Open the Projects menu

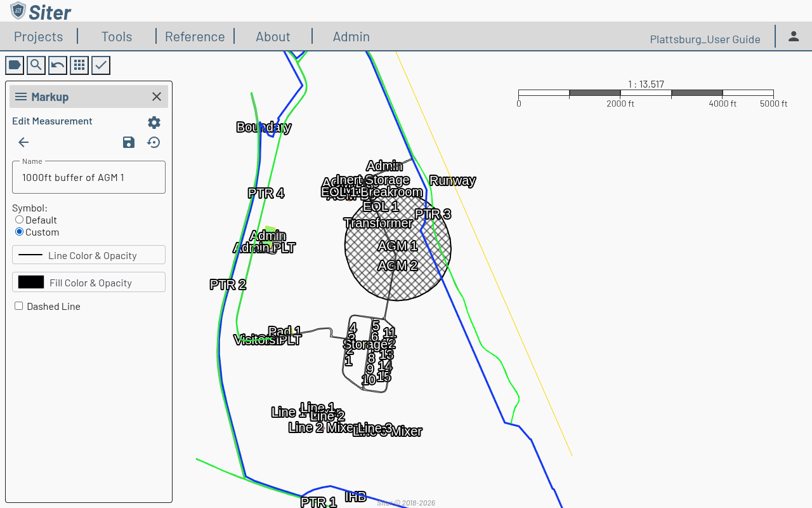(39, 36)
